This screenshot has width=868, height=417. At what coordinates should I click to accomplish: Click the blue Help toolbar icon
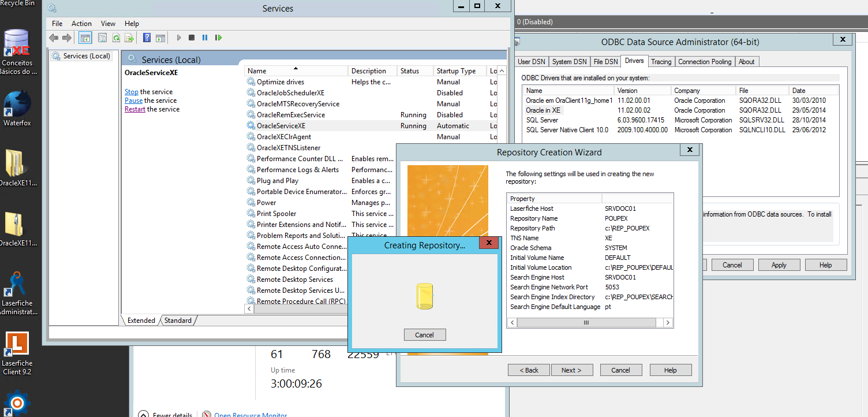coord(147,38)
